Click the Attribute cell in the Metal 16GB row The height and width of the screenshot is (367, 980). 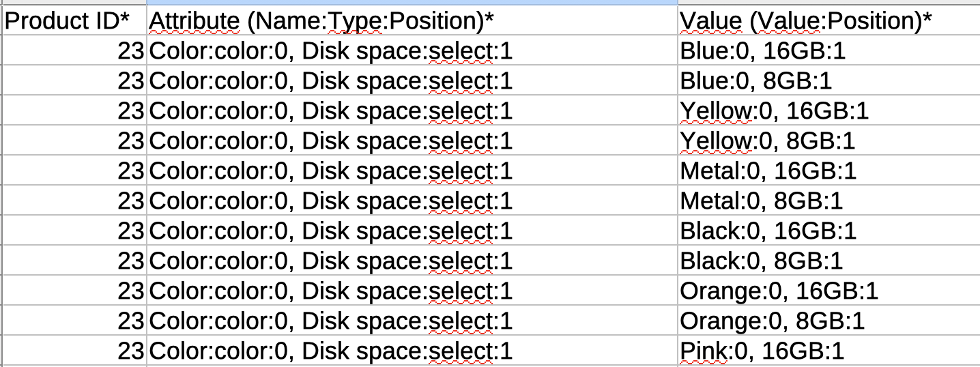(330, 171)
